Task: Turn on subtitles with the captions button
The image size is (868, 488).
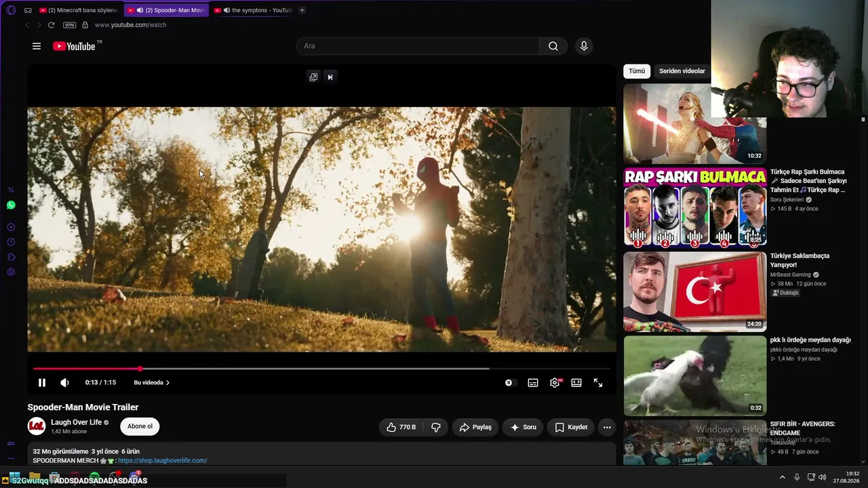Action: click(x=533, y=383)
